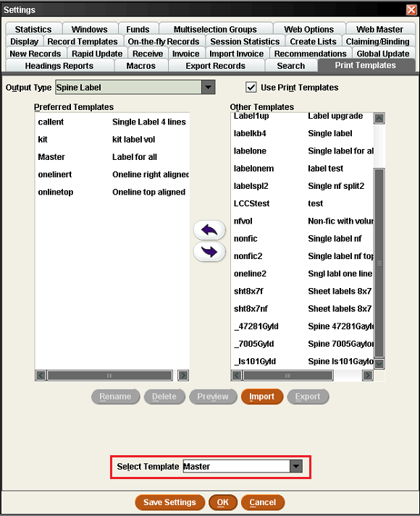Switch to the Create Lists tab
The width and height of the screenshot is (420, 516).
point(313,41)
